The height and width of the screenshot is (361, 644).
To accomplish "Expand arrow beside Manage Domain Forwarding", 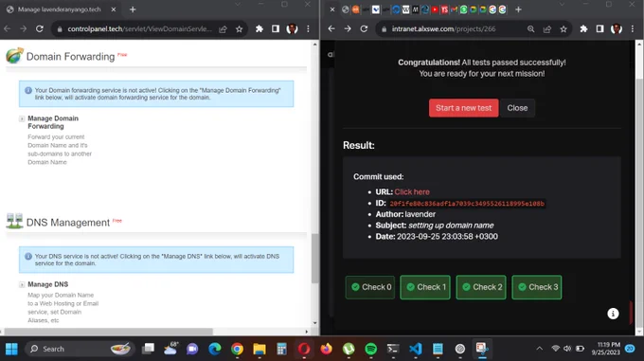I will [22, 118].
